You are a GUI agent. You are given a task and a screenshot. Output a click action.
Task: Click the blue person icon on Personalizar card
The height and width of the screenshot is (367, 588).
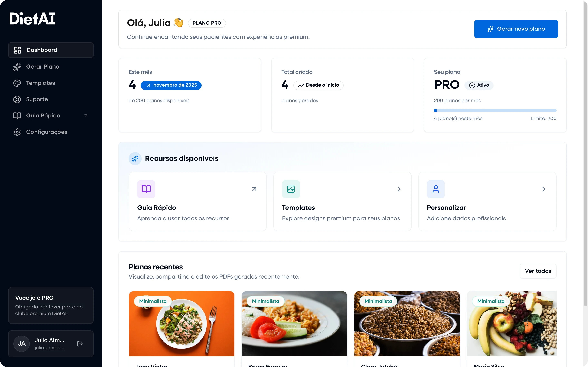pos(436,189)
